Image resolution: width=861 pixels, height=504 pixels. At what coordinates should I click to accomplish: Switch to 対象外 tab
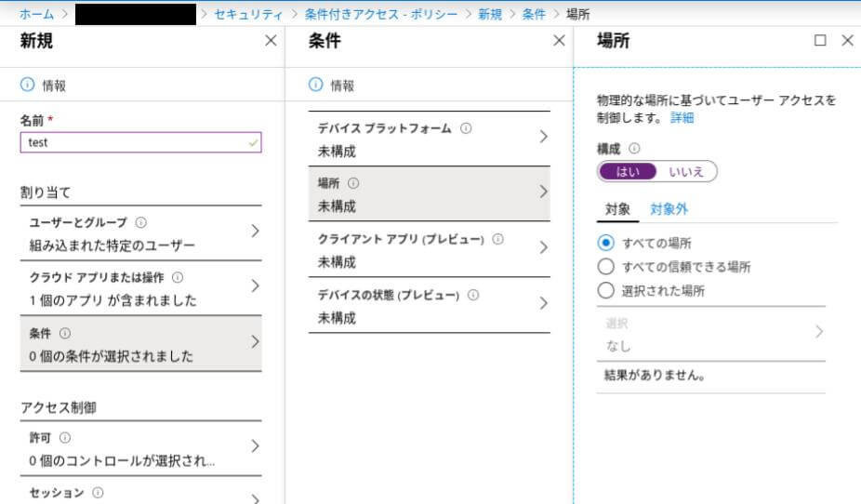(669, 209)
